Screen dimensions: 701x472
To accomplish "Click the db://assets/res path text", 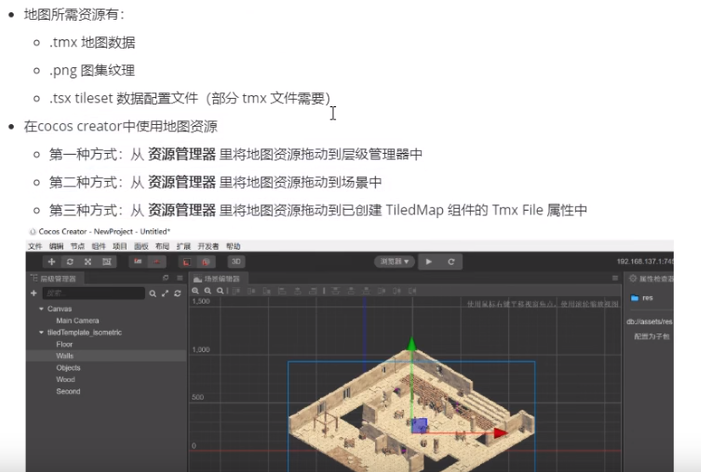I will (x=650, y=321).
